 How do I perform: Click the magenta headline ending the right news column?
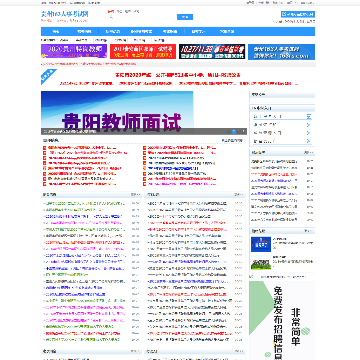[x=182, y=184]
